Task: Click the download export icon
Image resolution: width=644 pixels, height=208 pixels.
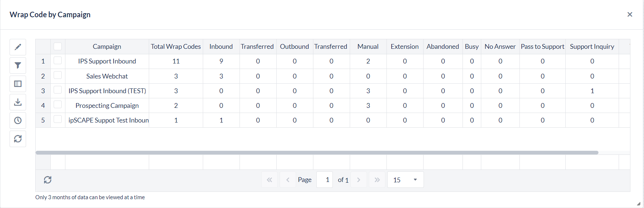Action: (18, 102)
